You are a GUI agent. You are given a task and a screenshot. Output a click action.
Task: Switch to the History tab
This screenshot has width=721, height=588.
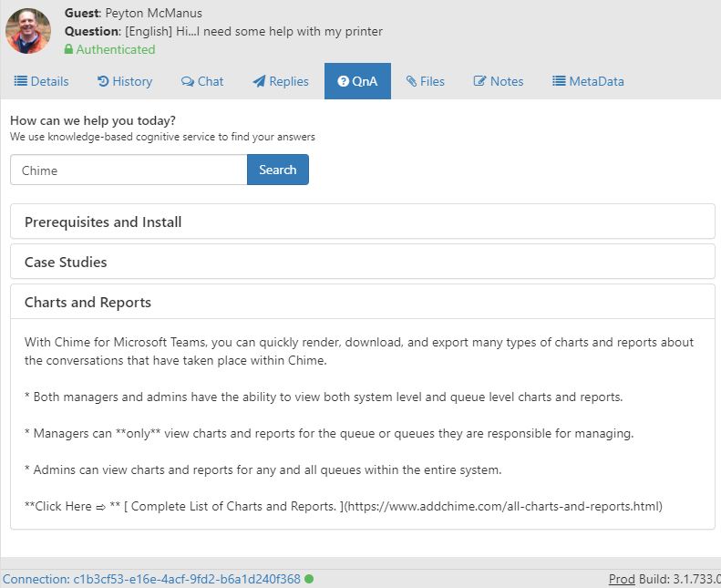click(125, 81)
